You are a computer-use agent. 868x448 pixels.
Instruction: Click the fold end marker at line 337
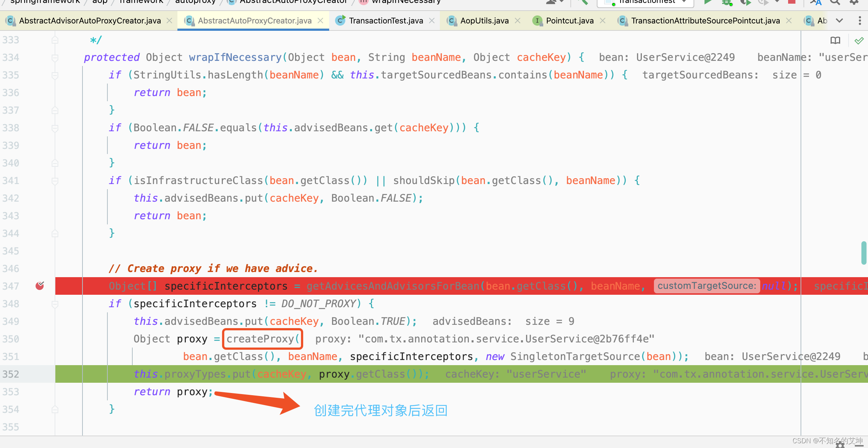(55, 110)
